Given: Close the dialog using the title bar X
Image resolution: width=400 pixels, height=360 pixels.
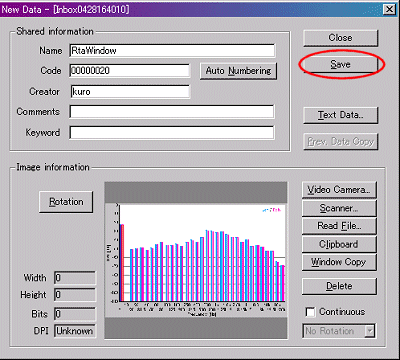Looking at the screenshot, I should (389, 9).
